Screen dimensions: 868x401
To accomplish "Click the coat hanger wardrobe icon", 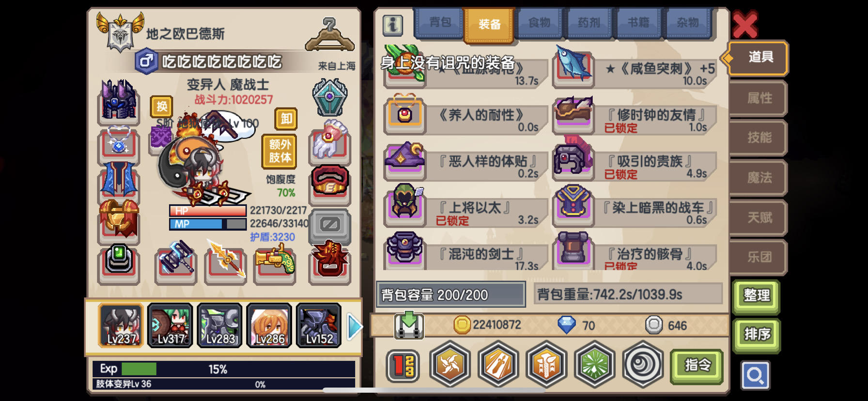I will [x=330, y=35].
